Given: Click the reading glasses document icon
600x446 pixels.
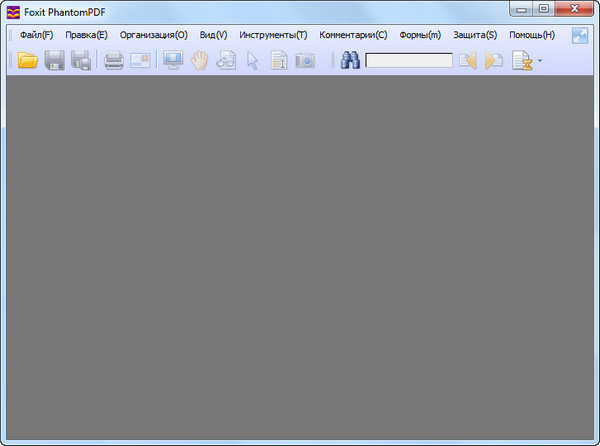Looking at the screenshot, I should pyautogui.click(x=226, y=60).
